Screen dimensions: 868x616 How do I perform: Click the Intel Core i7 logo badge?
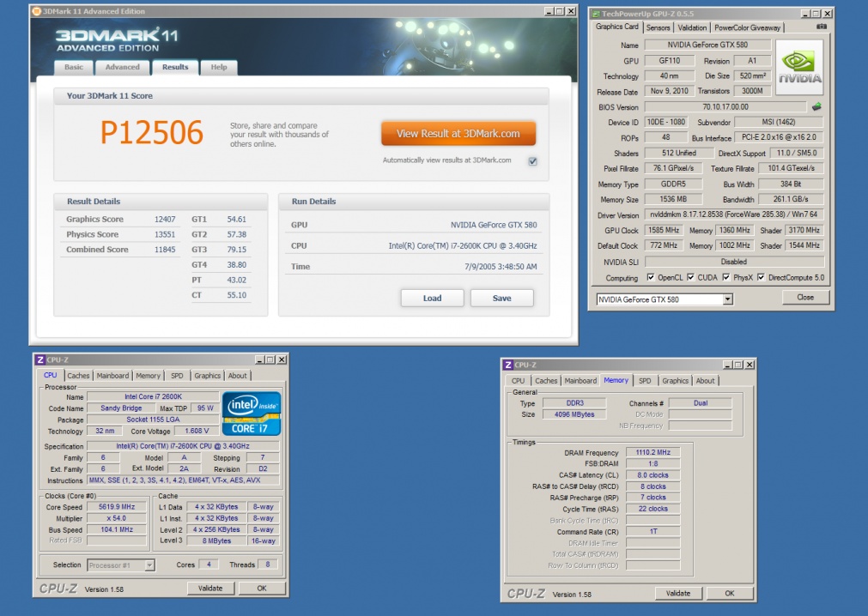(251, 414)
